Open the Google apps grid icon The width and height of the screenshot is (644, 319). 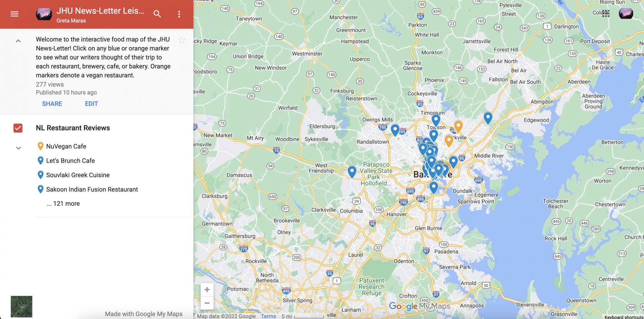click(606, 14)
